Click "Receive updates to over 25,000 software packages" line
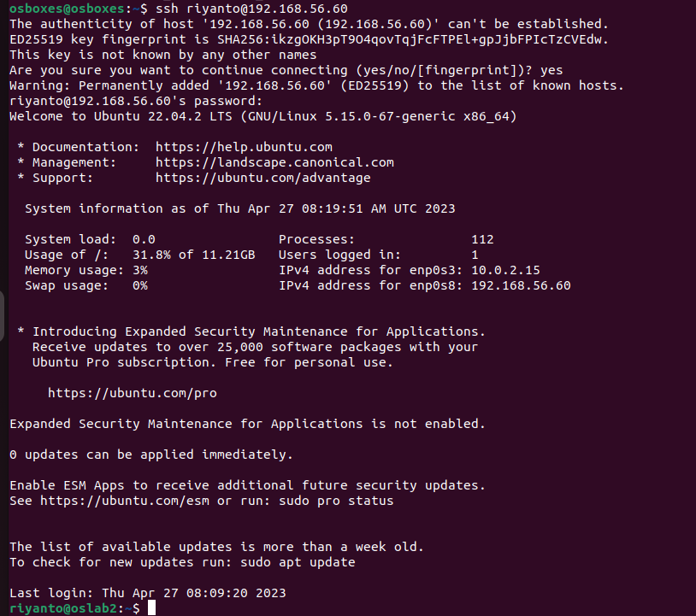Screen dimensions: 696x616 256,347
